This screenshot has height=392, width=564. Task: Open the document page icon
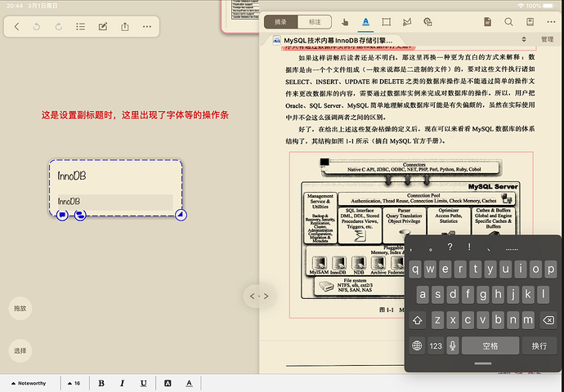(487, 22)
